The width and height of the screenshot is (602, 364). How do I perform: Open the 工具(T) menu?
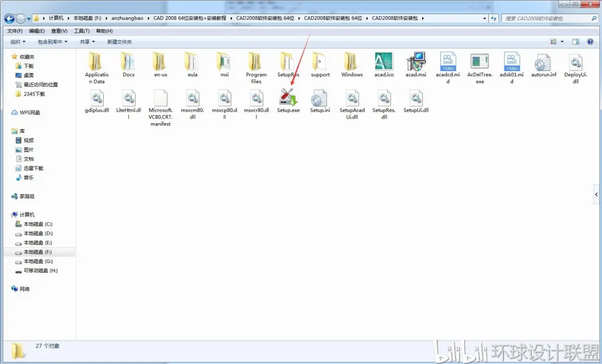tap(82, 31)
